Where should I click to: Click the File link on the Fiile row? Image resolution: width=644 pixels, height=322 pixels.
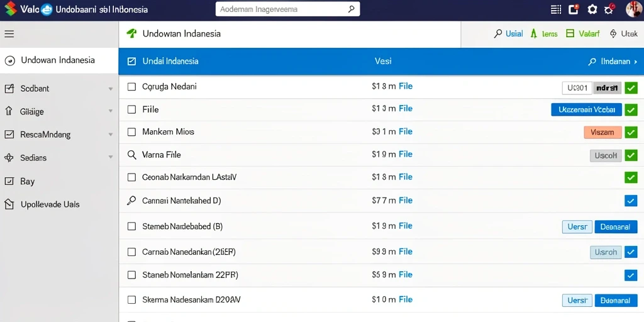point(406,108)
